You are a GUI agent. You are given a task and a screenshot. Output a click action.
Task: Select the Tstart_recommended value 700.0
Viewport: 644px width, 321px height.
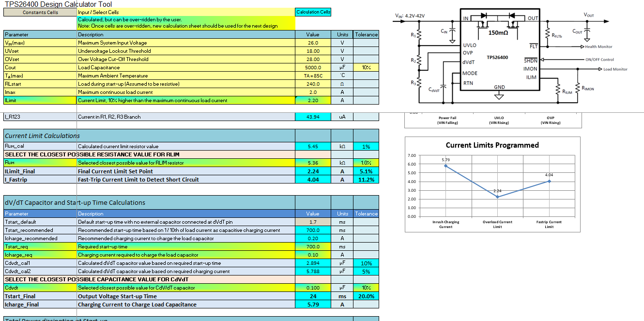pos(313,230)
